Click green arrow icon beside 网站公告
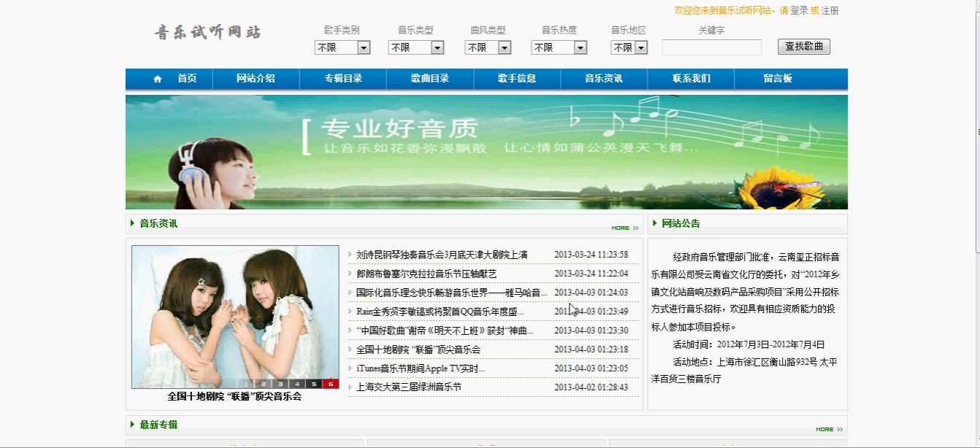Image resolution: width=980 pixels, height=448 pixels. click(x=654, y=223)
